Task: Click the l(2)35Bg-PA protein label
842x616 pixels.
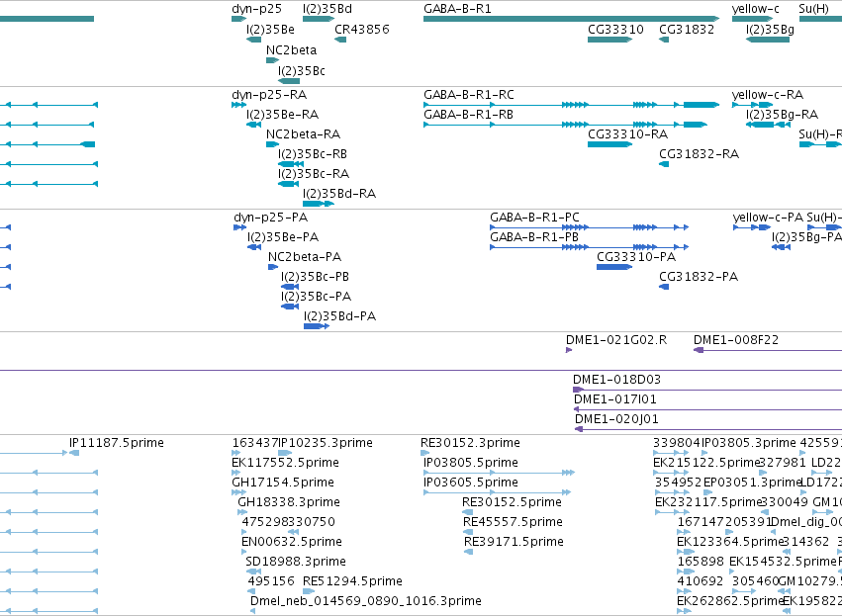Action: 806,237
